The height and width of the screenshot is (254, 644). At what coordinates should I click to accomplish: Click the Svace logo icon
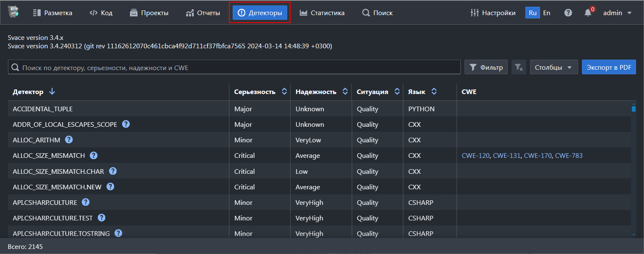[x=13, y=13]
